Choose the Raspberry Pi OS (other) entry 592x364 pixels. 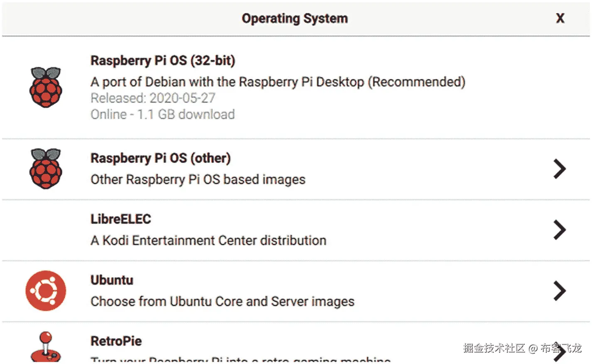click(160, 158)
